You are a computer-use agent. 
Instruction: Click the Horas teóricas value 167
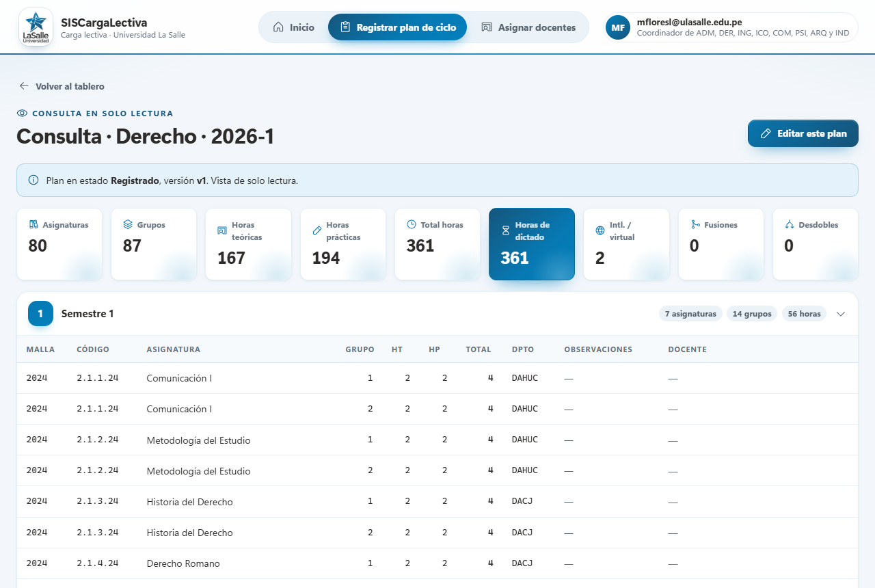(x=231, y=258)
